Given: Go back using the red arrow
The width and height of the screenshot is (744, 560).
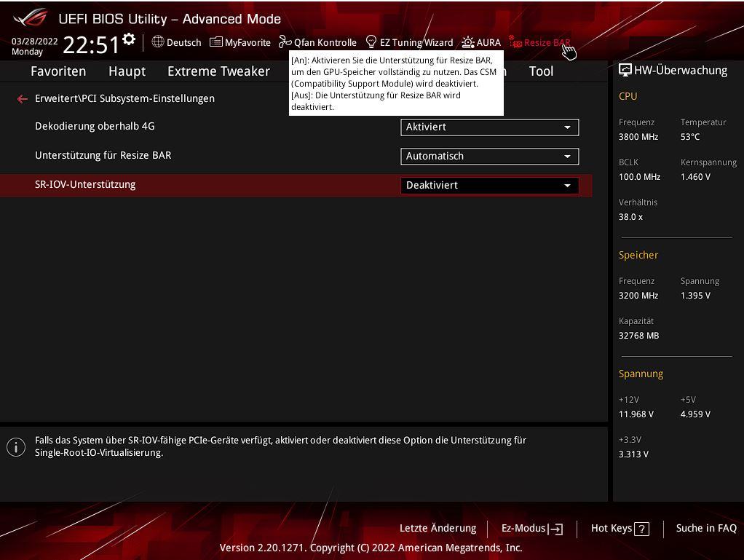Looking at the screenshot, I should tap(22, 99).
